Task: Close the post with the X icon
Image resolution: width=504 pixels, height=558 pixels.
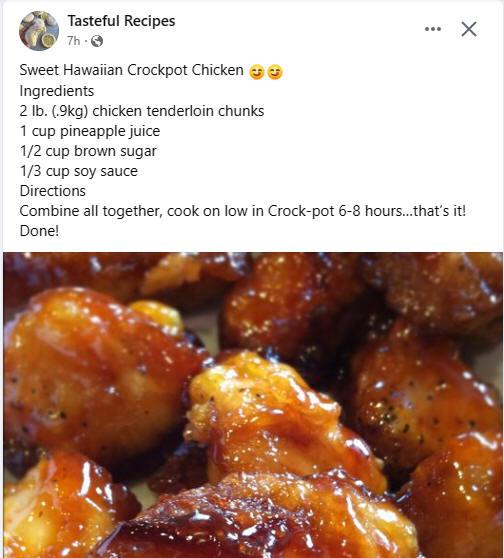Action: click(469, 29)
